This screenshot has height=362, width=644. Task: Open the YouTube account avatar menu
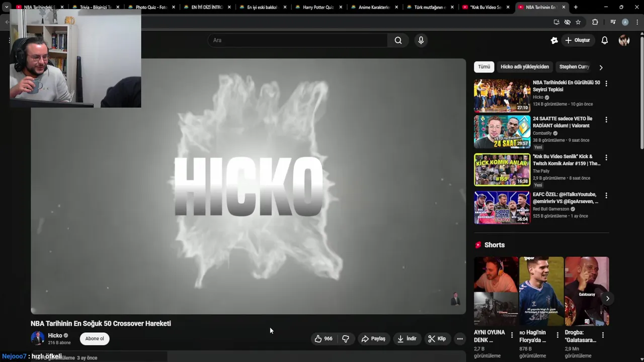[624, 40]
